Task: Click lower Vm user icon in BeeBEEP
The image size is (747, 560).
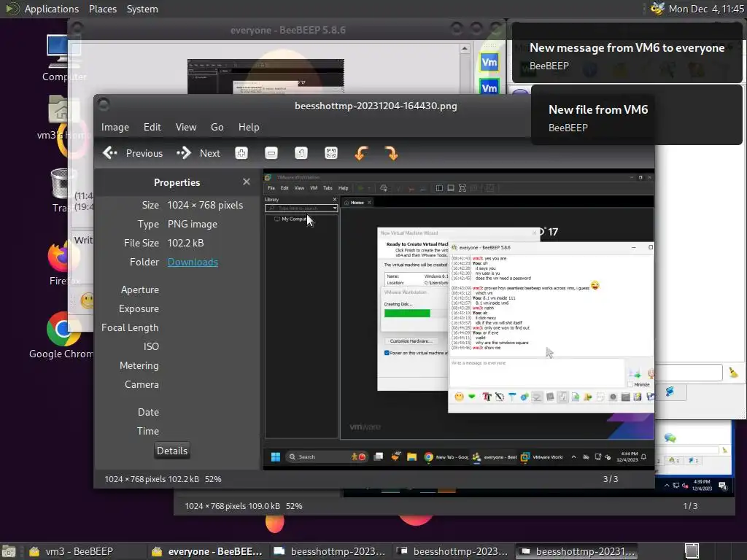Action: click(x=489, y=87)
